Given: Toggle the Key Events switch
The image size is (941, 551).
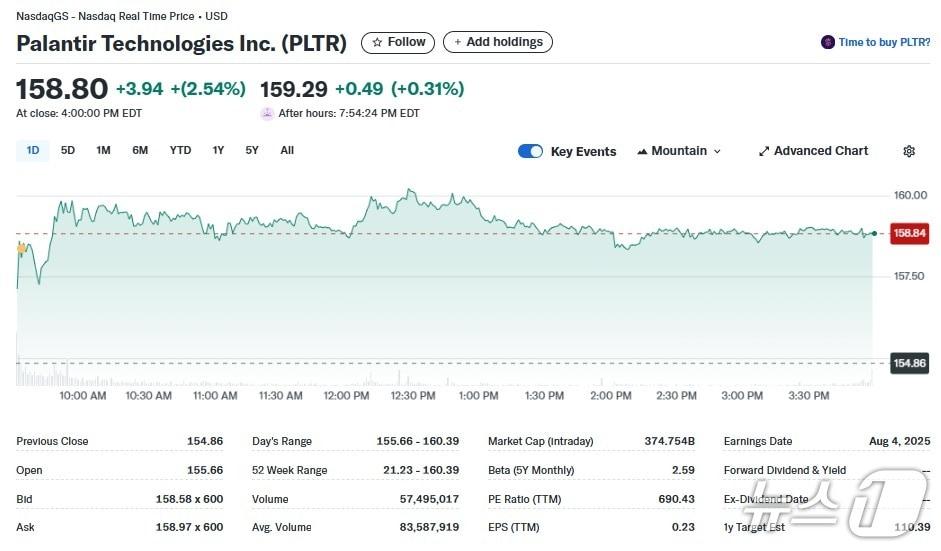Looking at the screenshot, I should tap(530, 151).
